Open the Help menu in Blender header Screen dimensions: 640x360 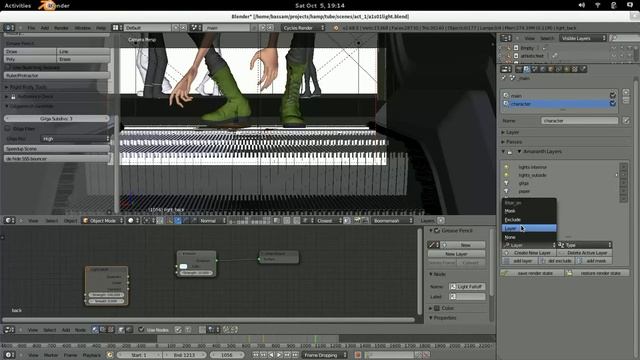(101, 28)
